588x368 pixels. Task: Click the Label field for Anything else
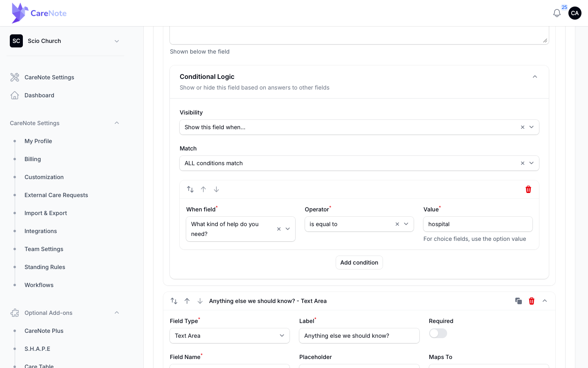pos(359,336)
